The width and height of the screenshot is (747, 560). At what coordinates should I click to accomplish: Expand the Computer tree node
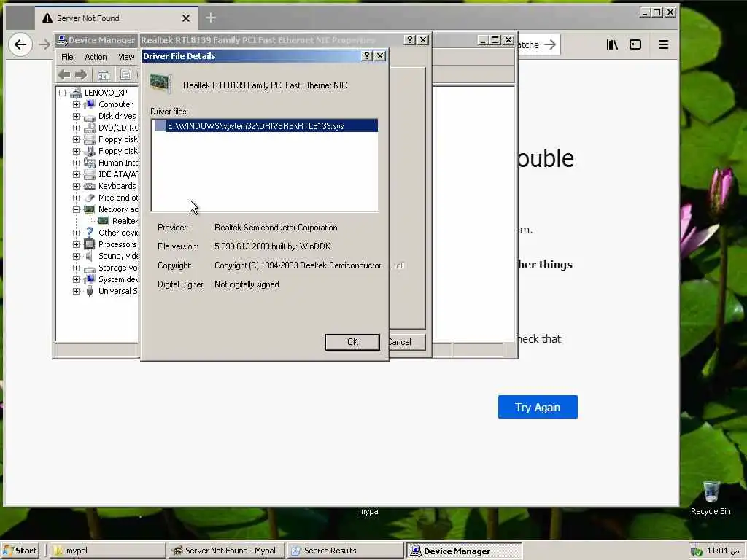click(76, 104)
